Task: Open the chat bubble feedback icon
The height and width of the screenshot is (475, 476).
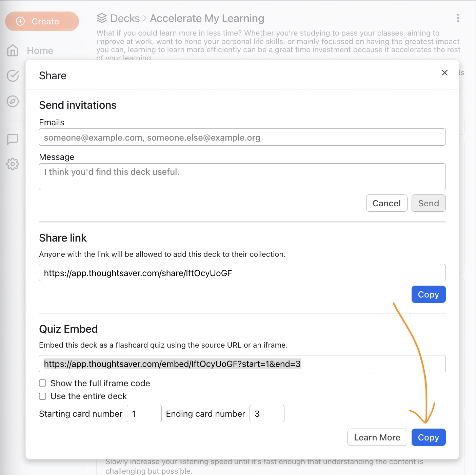Action: pos(13,139)
